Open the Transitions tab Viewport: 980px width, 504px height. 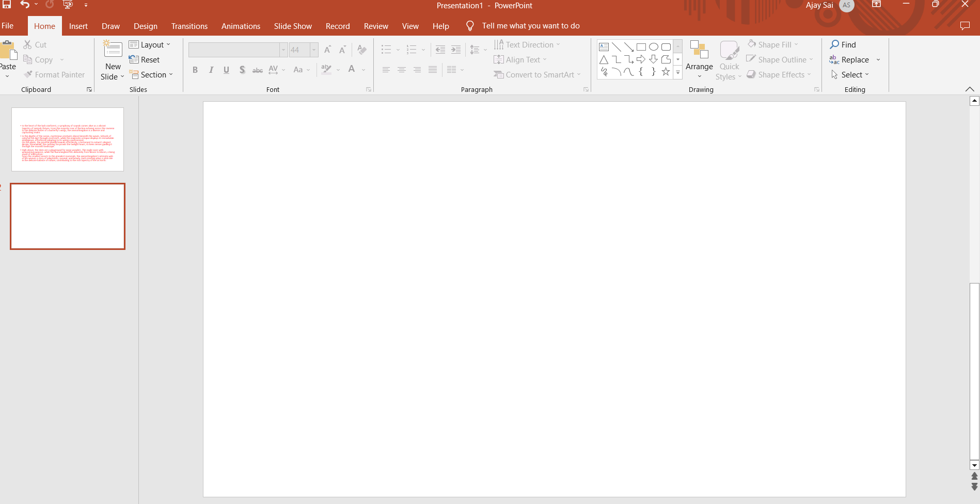(x=189, y=26)
